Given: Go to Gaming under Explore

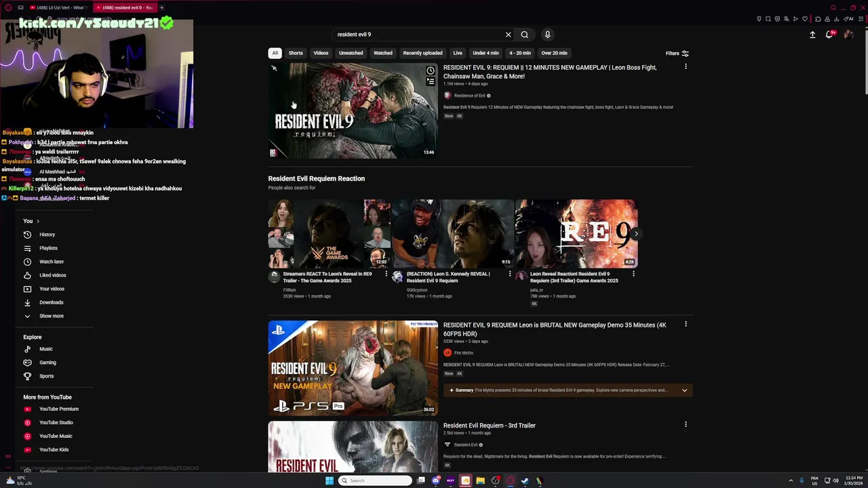Looking at the screenshot, I should click(47, 363).
